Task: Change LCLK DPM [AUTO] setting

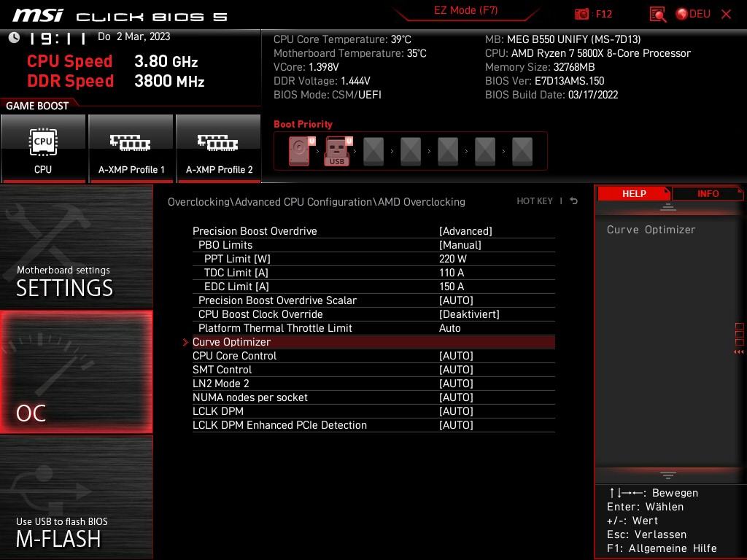Action: point(456,411)
